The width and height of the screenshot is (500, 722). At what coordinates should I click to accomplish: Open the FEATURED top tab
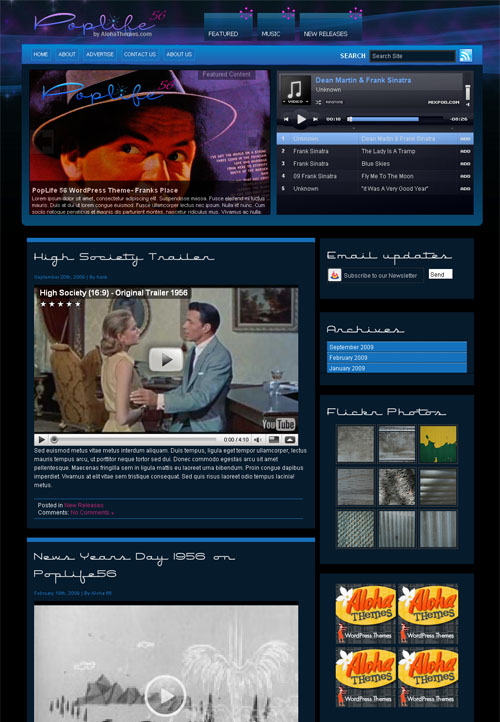pyautogui.click(x=228, y=27)
